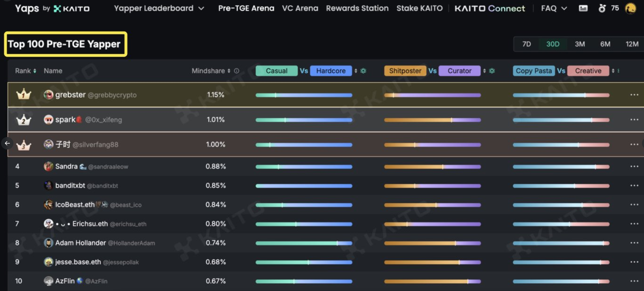Open more options for banditxbt row
644x291 pixels.
click(634, 186)
